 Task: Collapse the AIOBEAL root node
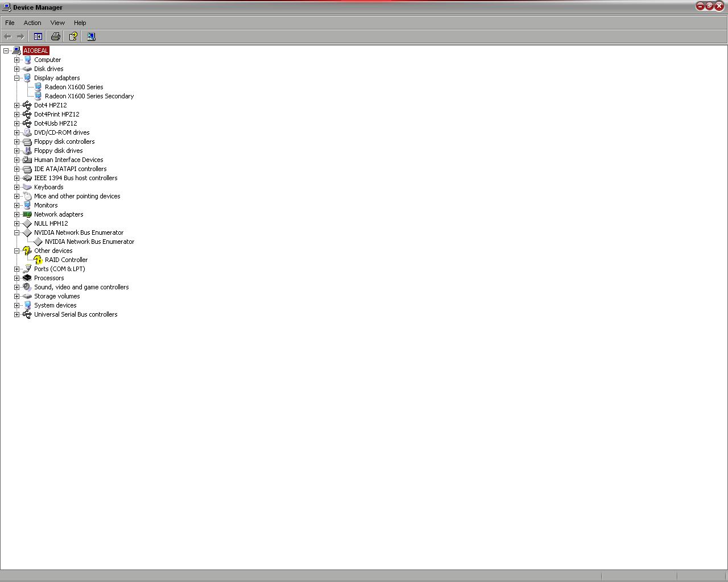(6, 51)
